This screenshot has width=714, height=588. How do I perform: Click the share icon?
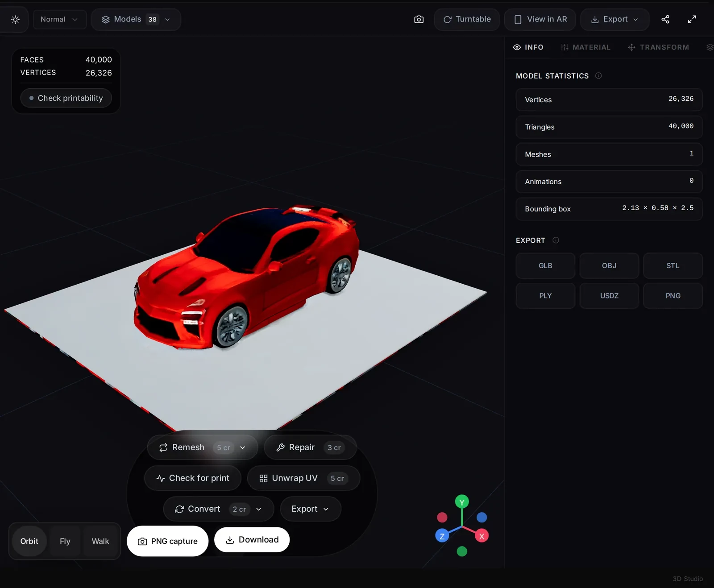[665, 20]
